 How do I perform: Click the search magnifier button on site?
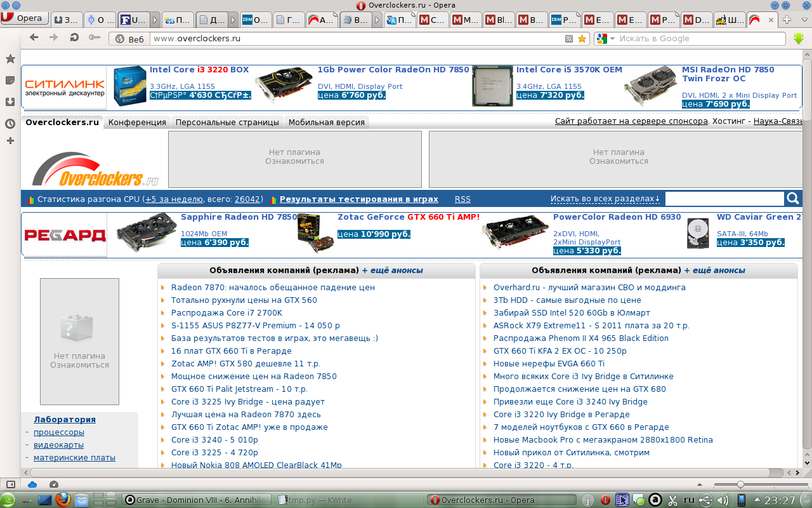pos(792,199)
